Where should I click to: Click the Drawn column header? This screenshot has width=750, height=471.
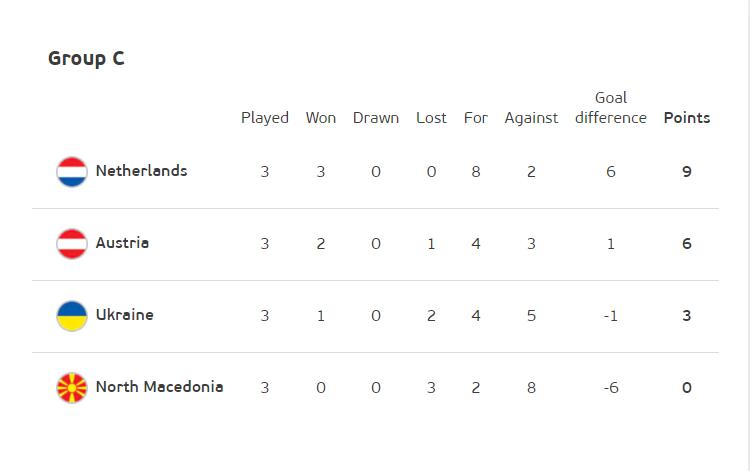[x=376, y=118]
